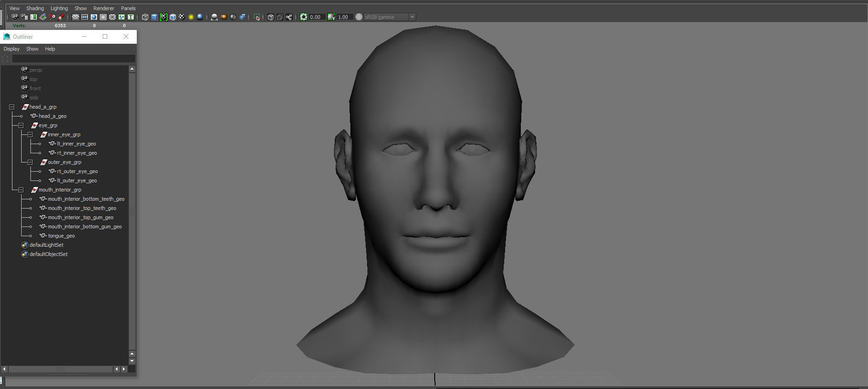This screenshot has height=389, width=868.
Task: Open the Panels menu
Action: tap(128, 8)
